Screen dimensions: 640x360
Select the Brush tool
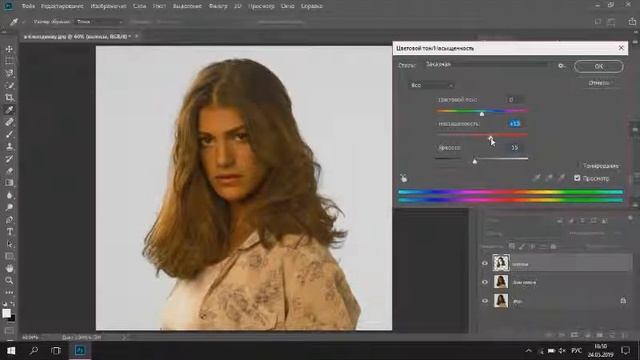point(9,134)
